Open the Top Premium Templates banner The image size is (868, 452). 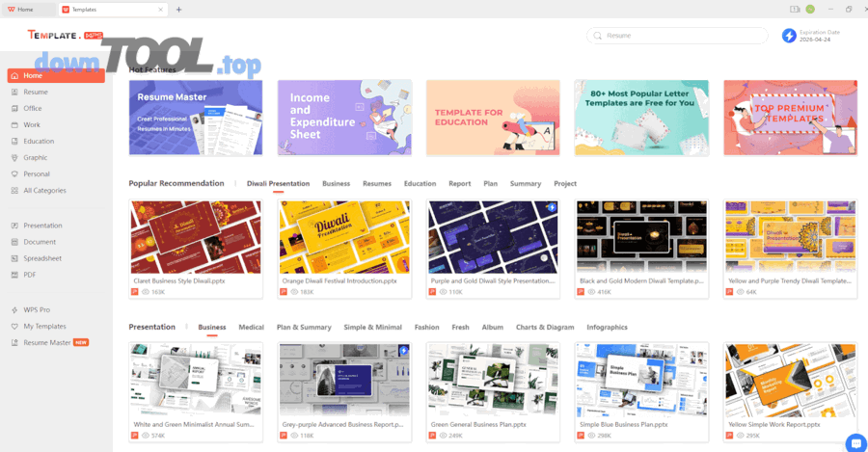pyautogui.click(x=790, y=118)
